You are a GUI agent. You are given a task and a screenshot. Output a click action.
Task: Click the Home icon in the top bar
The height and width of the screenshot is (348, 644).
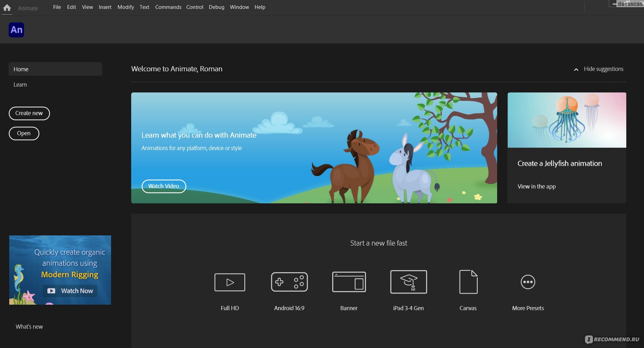(x=7, y=8)
